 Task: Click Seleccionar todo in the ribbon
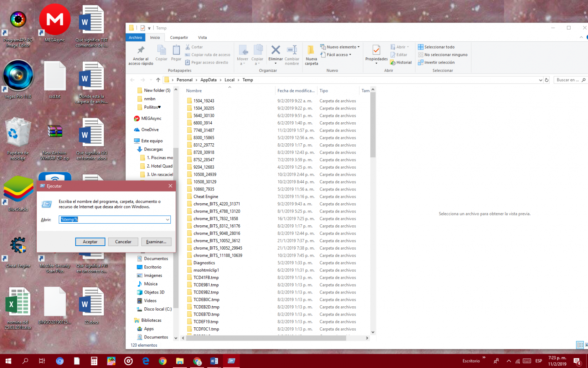436,47
